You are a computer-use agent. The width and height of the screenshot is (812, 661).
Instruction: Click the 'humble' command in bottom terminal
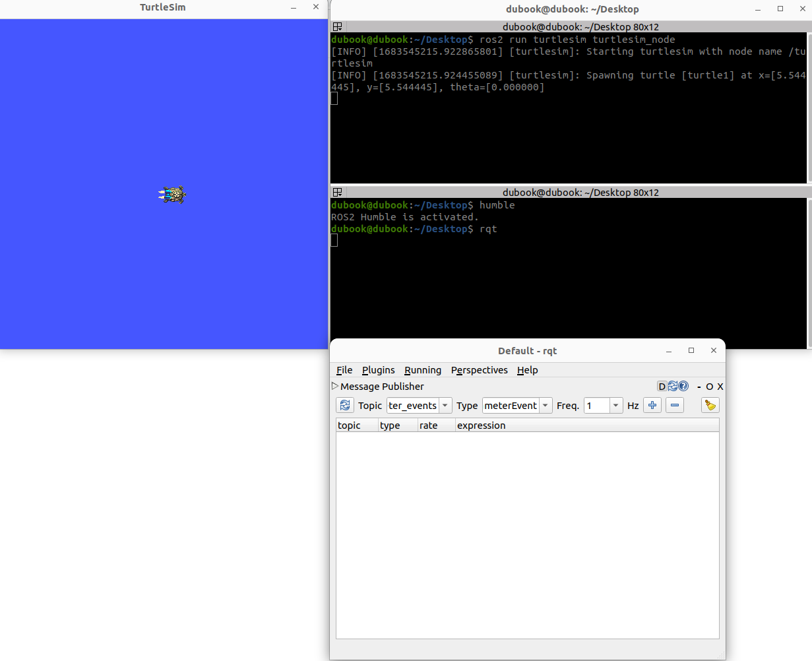pyautogui.click(x=497, y=205)
